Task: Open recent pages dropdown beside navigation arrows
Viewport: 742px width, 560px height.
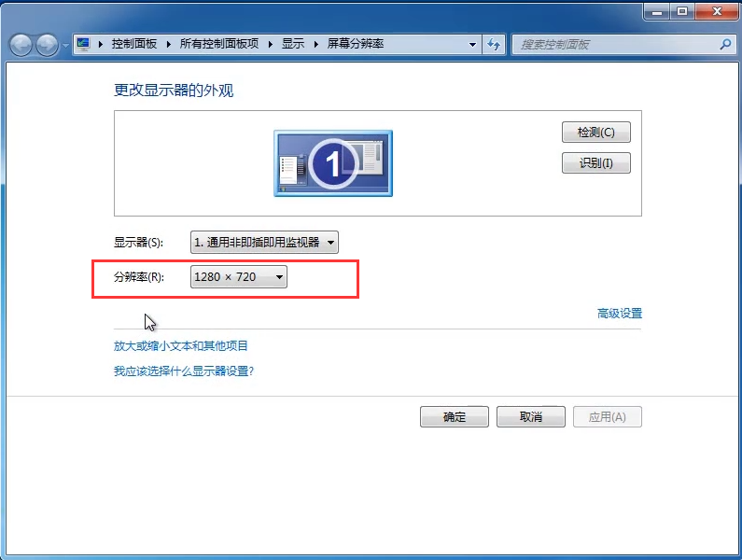Action: point(65,46)
